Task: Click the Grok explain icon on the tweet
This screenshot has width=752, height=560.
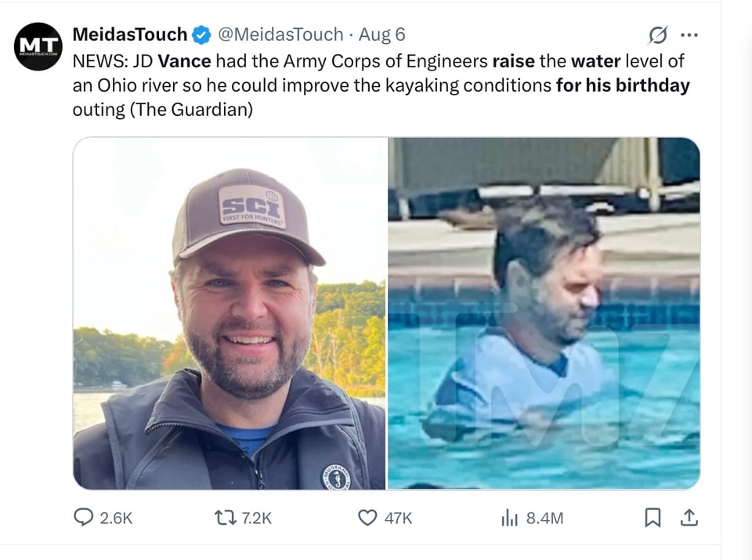Action: click(657, 34)
